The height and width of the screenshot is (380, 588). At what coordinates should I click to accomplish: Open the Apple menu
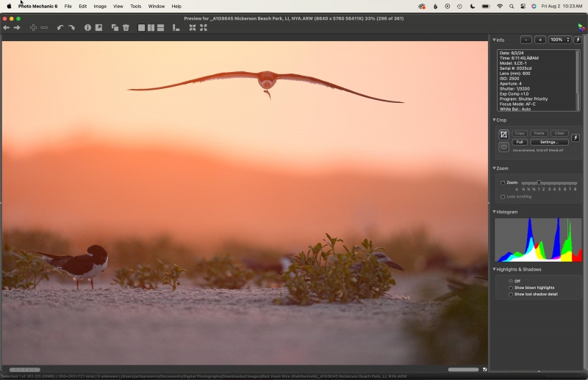click(x=9, y=7)
